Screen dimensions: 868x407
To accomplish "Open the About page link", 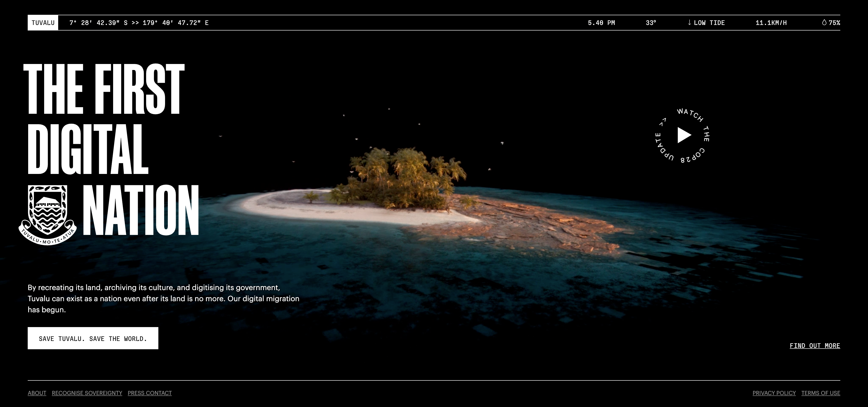I will click(x=37, y=393).
